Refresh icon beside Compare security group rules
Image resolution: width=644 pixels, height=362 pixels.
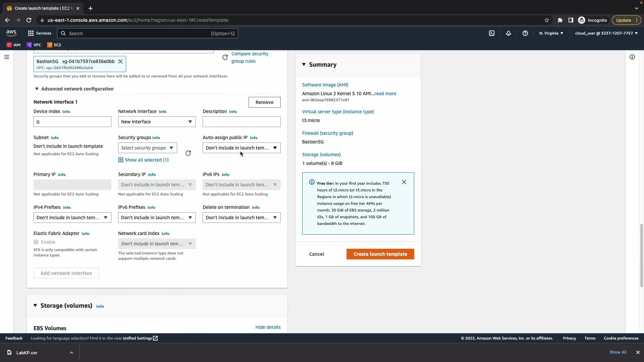click(x=225, y=57)
